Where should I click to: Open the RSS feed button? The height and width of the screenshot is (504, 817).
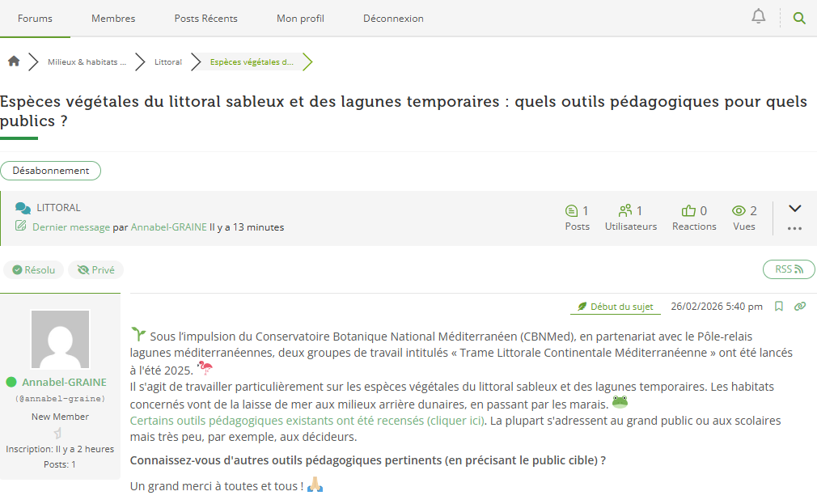(789, 269)
